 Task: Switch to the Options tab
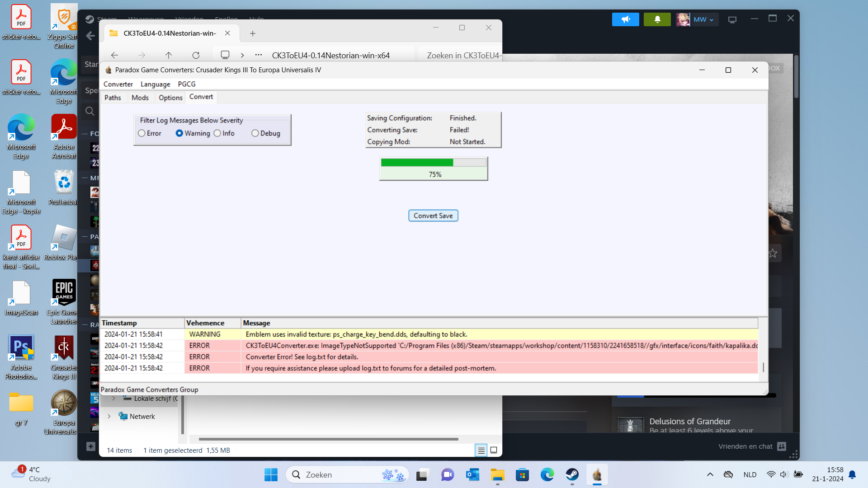(170, 98)
